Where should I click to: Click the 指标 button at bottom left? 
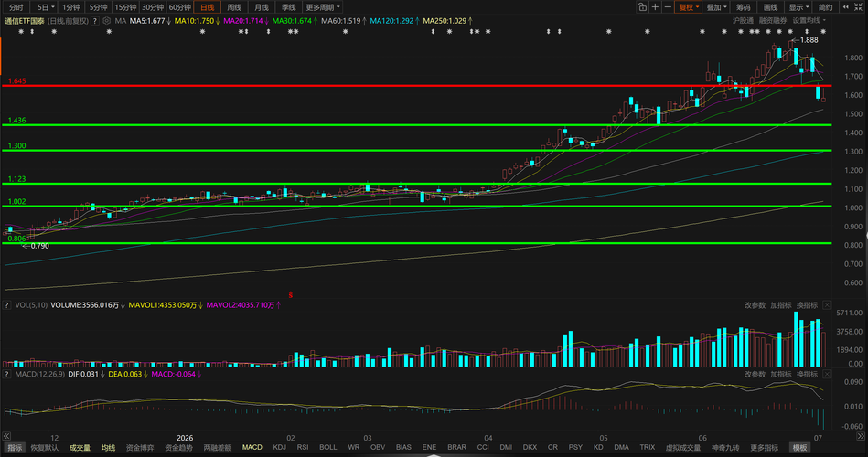tap(15, 448)
